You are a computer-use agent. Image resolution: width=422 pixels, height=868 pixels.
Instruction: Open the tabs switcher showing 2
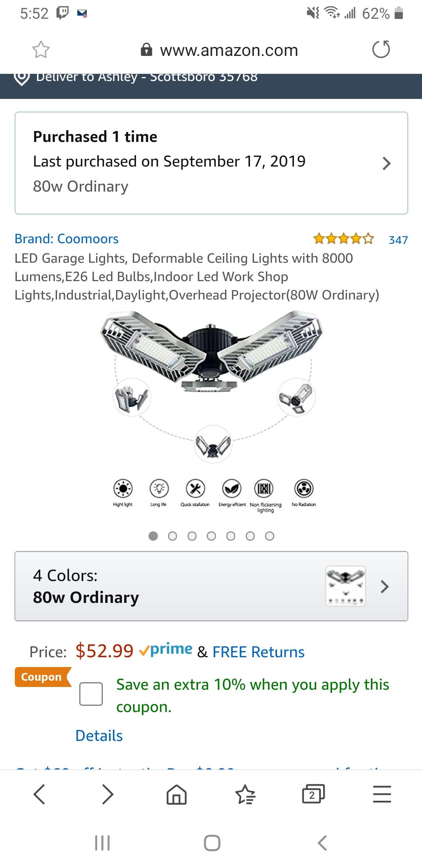coord(313,794)
